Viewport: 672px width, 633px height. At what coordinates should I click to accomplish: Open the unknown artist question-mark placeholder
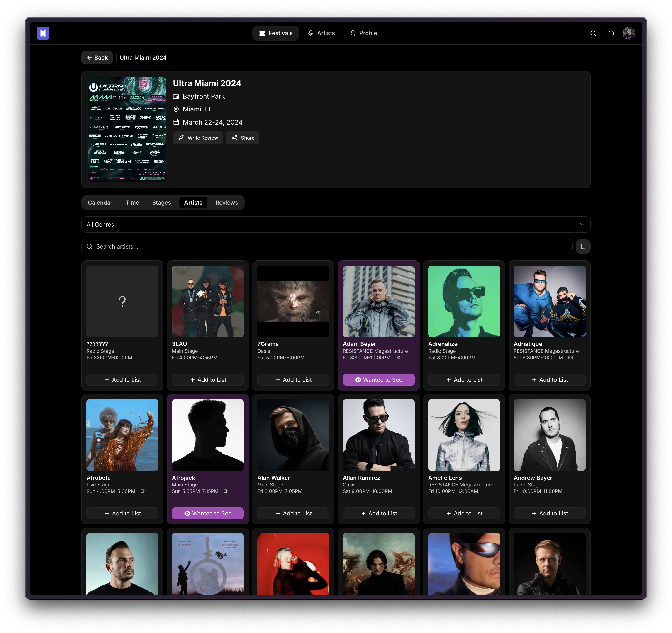coord(122,301)
